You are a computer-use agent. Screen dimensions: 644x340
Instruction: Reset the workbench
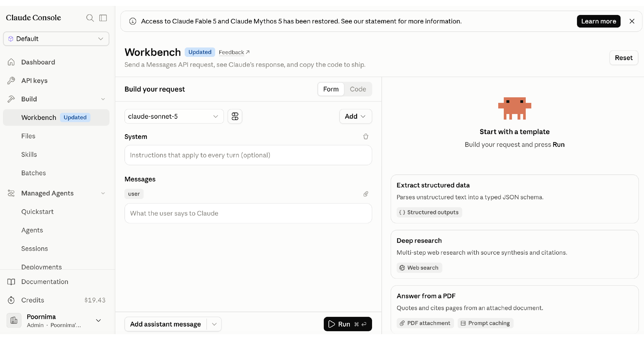624,58
